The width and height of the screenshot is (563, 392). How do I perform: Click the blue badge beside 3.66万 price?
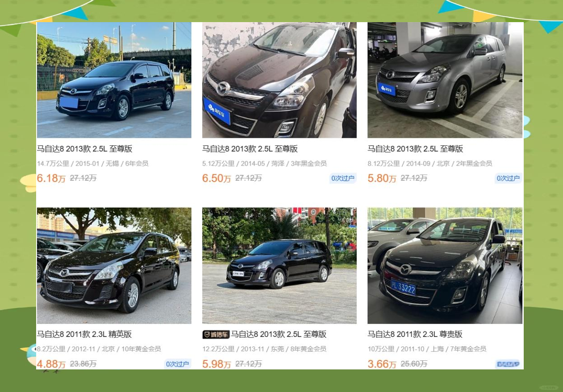pyautogui.click(x=507, y=364)
